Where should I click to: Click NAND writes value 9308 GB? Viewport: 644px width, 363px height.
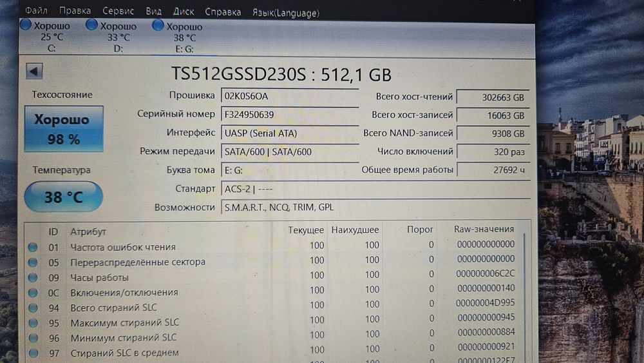(x=493, y=133)
